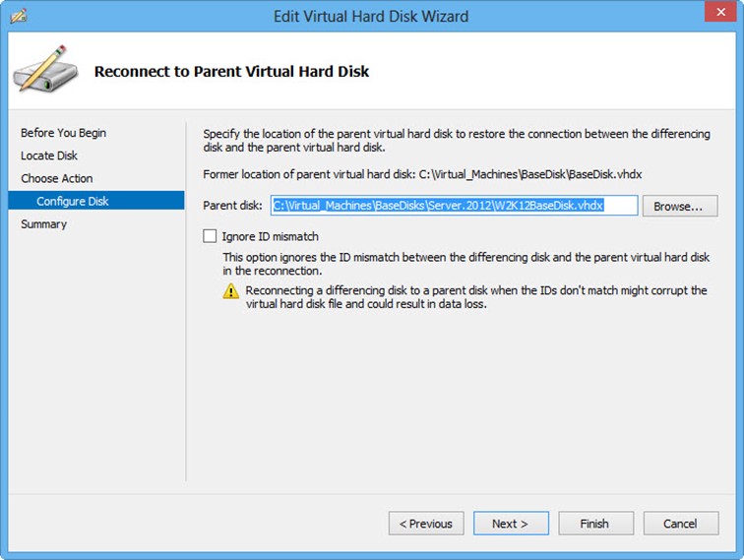The width and height of the screenshot is (744, 560).
Task: Enable the Ignore ID mismatch checkbox
Action: click(x=210, y=236)
